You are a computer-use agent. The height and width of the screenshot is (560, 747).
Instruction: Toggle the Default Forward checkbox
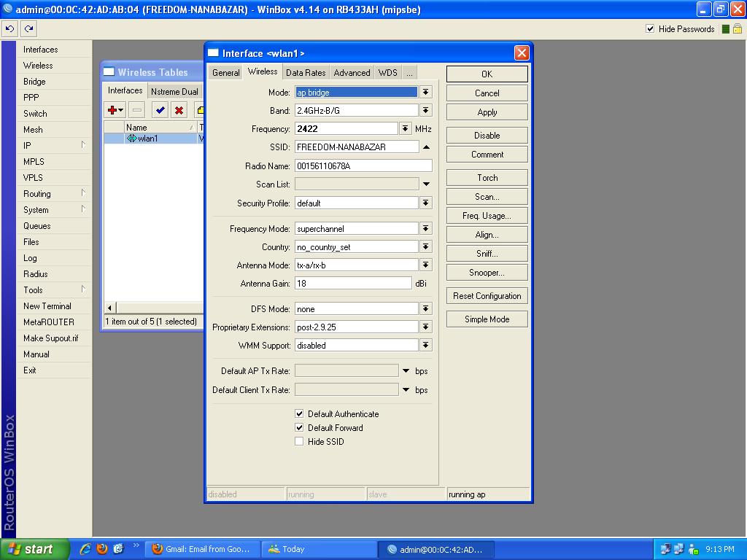pos(299,427)
